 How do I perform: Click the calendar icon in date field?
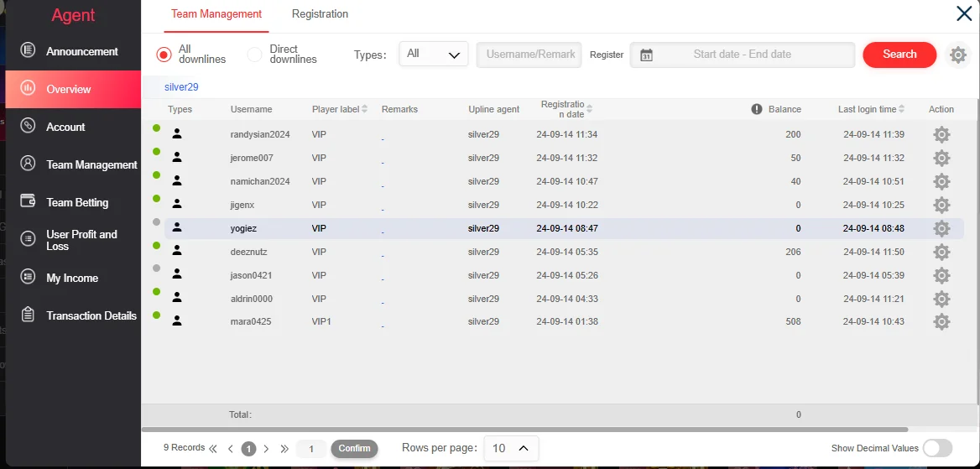[646, 55]
